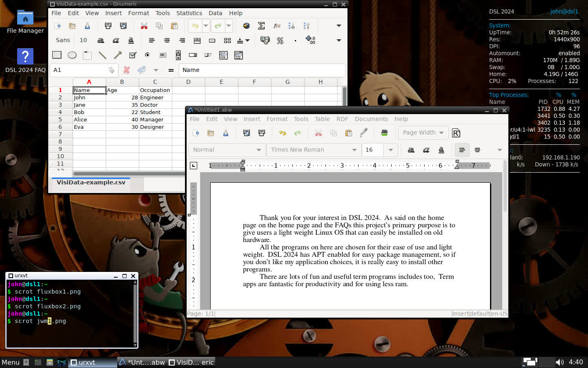Click the sort ascending icon in Gnumeric
Viewport: 588px width, 368px height.
pyautogui.click(x=292, y=26)
